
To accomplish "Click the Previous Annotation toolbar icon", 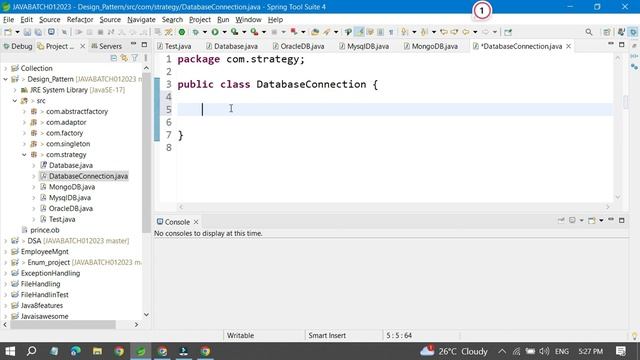I will (x=424, y=32).
